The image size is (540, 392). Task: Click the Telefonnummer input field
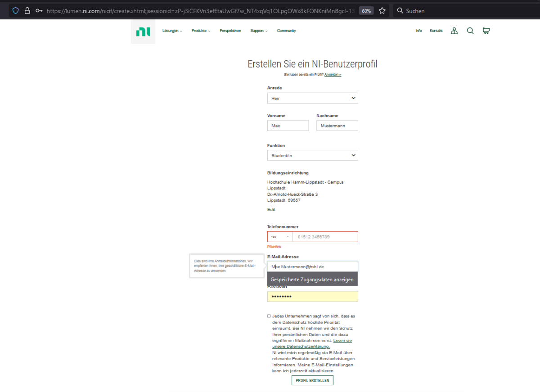click(325, 237)
